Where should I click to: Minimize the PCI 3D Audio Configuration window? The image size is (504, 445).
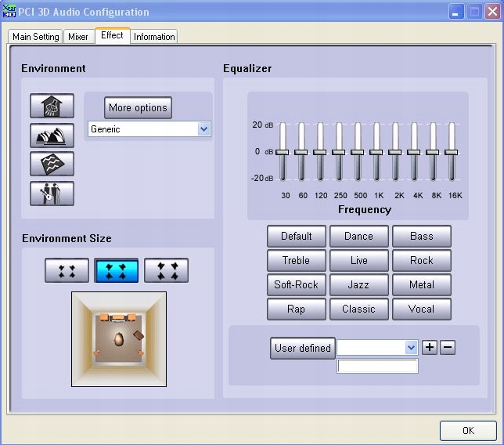(455, 12)
